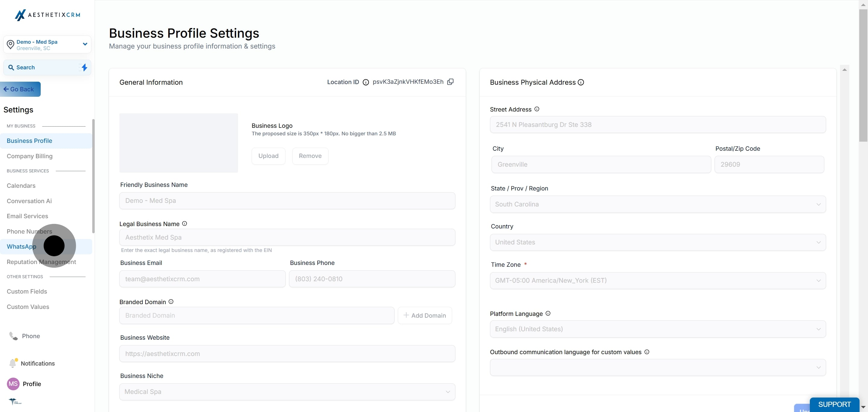The width and height of the screenshot is (868, 412).
Task: Click the Legal Business Name field
Action: coord(287,237)
